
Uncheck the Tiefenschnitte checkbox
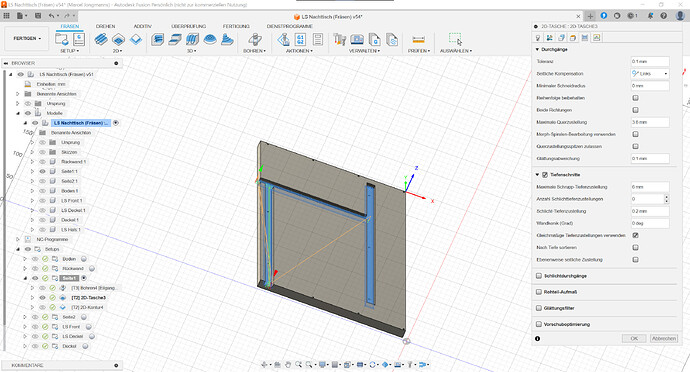545,175
